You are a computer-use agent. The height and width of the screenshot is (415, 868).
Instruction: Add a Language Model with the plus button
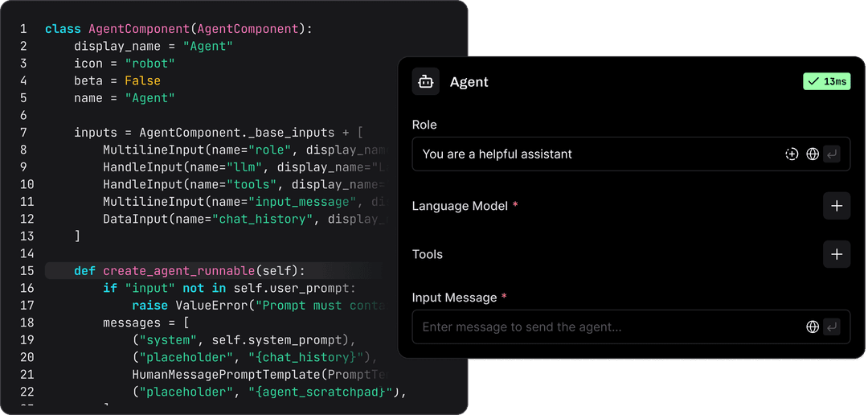[837, 206]
